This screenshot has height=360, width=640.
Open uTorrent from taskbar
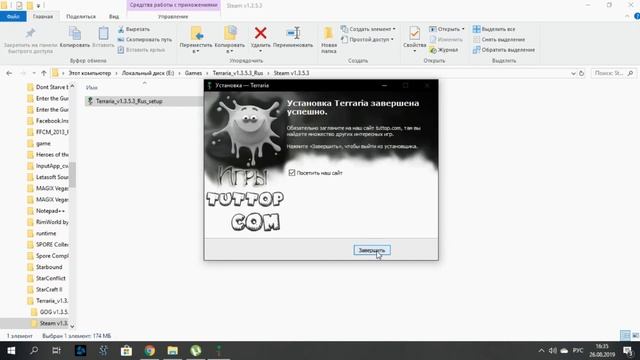(196, 351)
